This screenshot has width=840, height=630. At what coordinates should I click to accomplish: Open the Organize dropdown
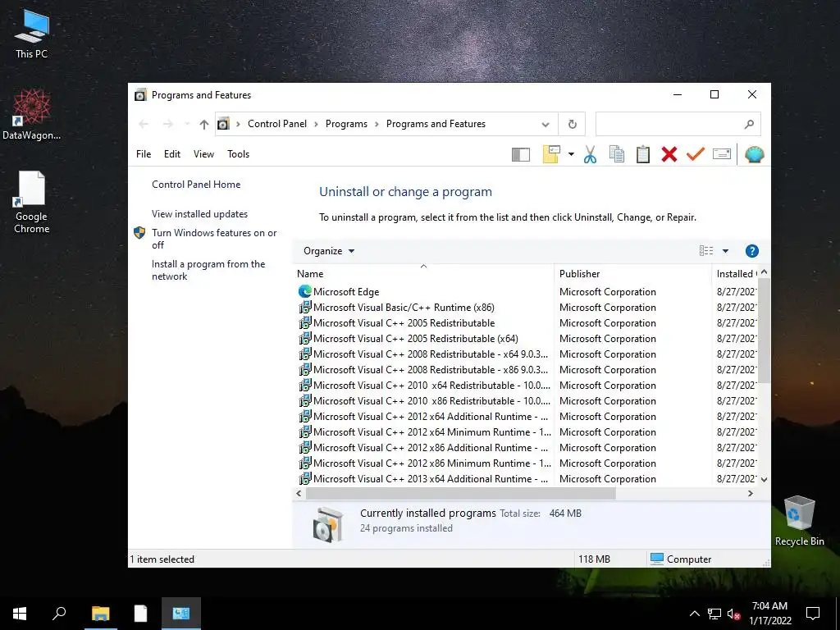pyautogui.click(x=328, y=251)
